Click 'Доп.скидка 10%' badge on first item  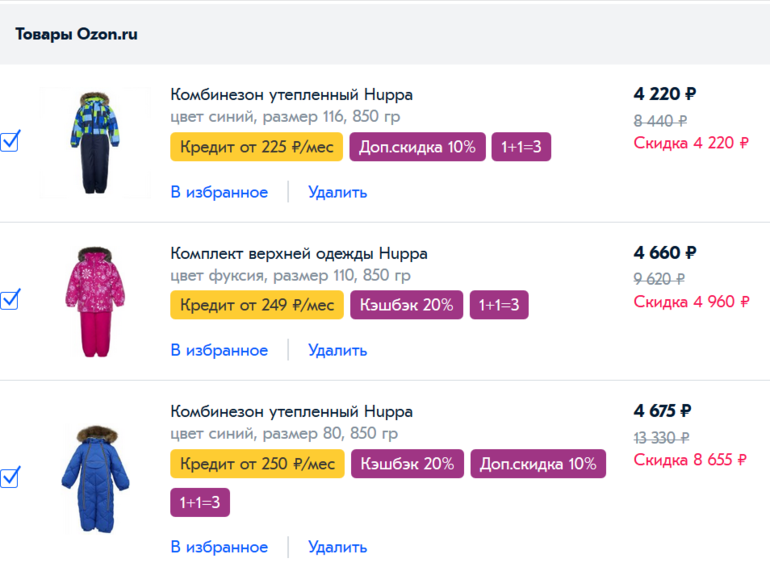coord(417,147)
